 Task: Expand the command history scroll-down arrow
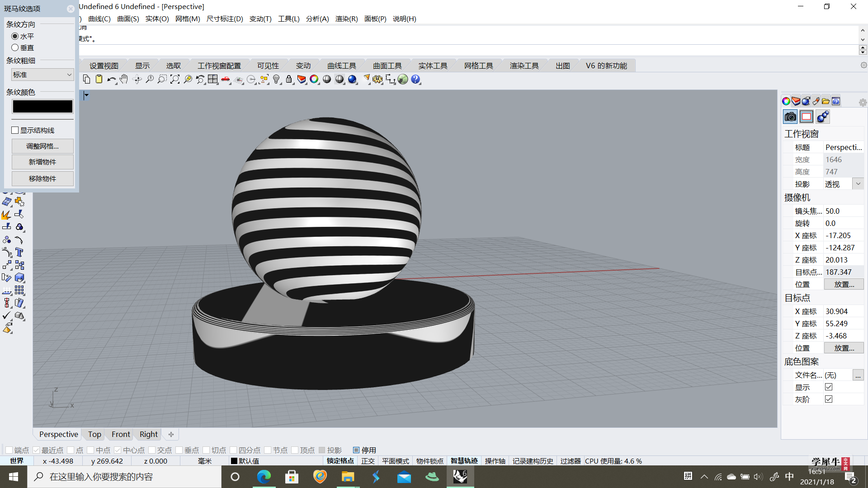[863, 40]
